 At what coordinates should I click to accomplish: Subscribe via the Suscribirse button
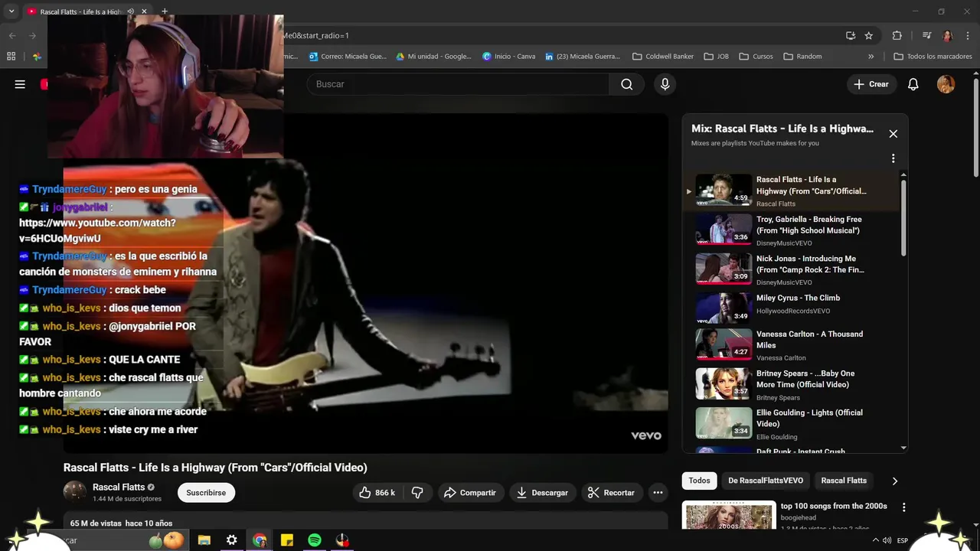click(206, 493)
